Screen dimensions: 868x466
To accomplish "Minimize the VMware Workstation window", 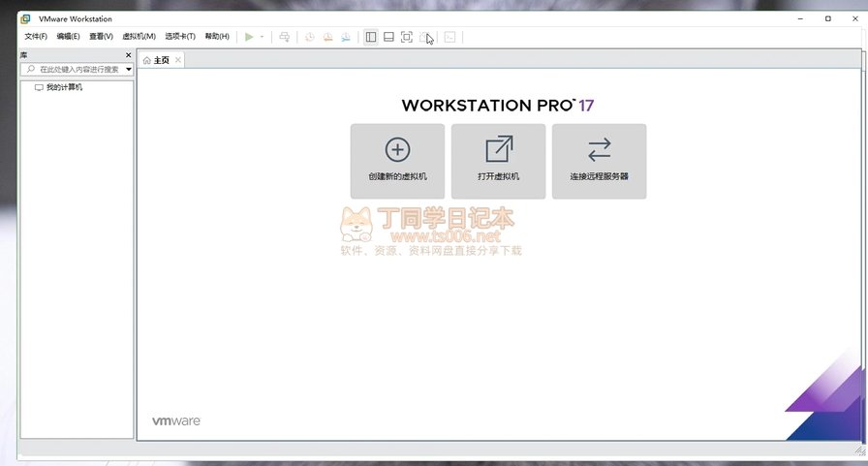I will point(800,18).
